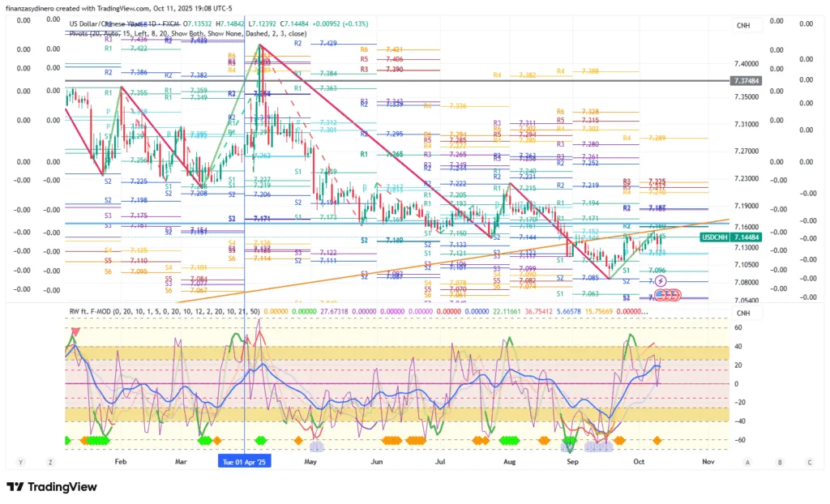Viewport: 830px width, 504px height.
Task: Click the gray 7.37484 price level label
Action: click(746, 81)
